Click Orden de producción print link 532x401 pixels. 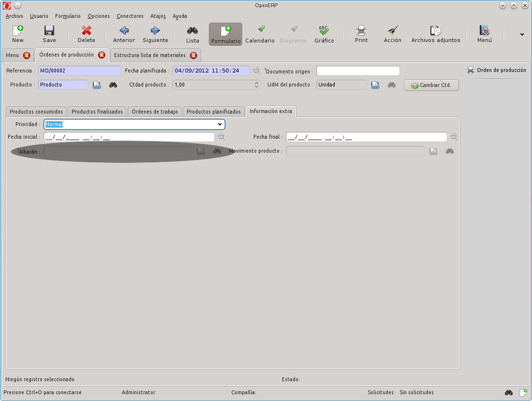pyautogui.click(x=497, y=70)
